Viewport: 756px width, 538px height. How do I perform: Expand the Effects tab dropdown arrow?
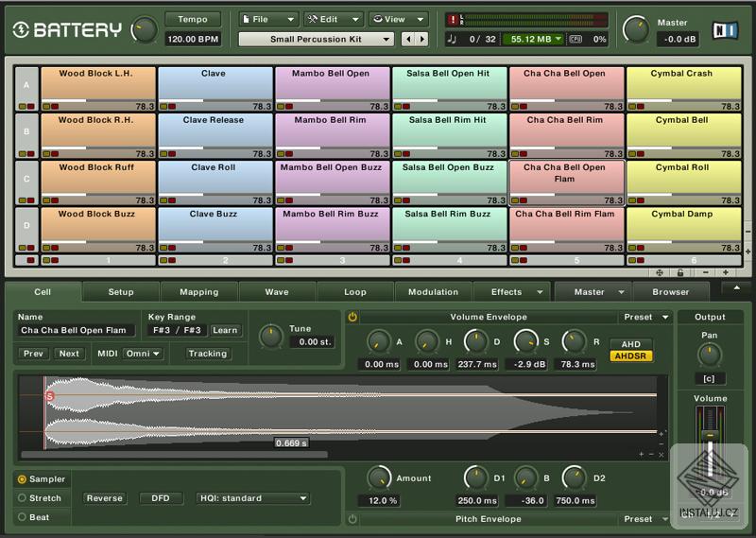tap(540, 292)
